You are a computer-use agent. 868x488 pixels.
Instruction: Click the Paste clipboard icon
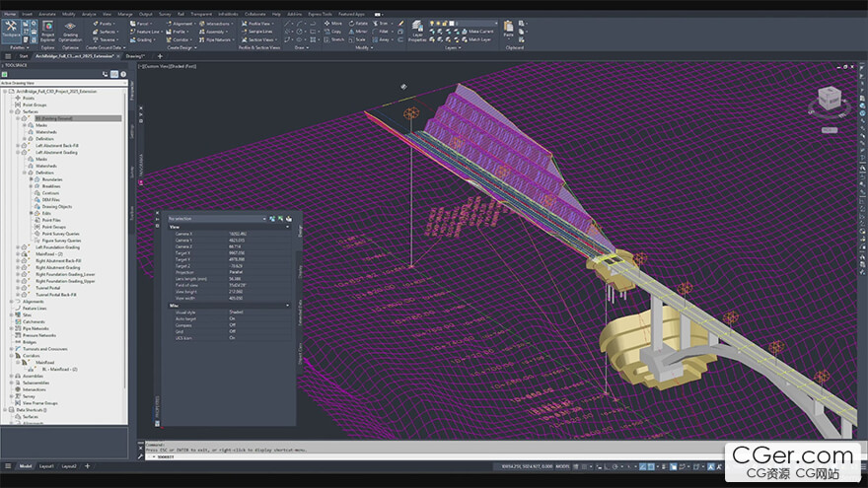(x=508, y=29)
